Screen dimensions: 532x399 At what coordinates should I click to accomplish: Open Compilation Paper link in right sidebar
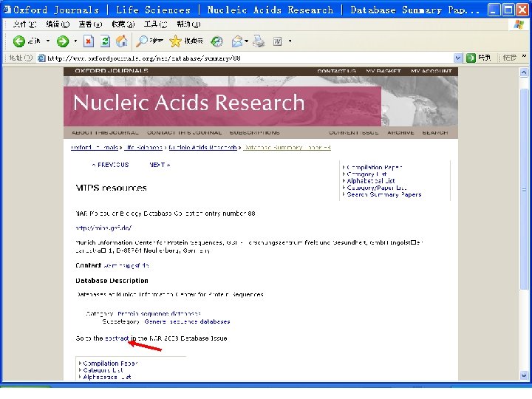click(375, 167)
